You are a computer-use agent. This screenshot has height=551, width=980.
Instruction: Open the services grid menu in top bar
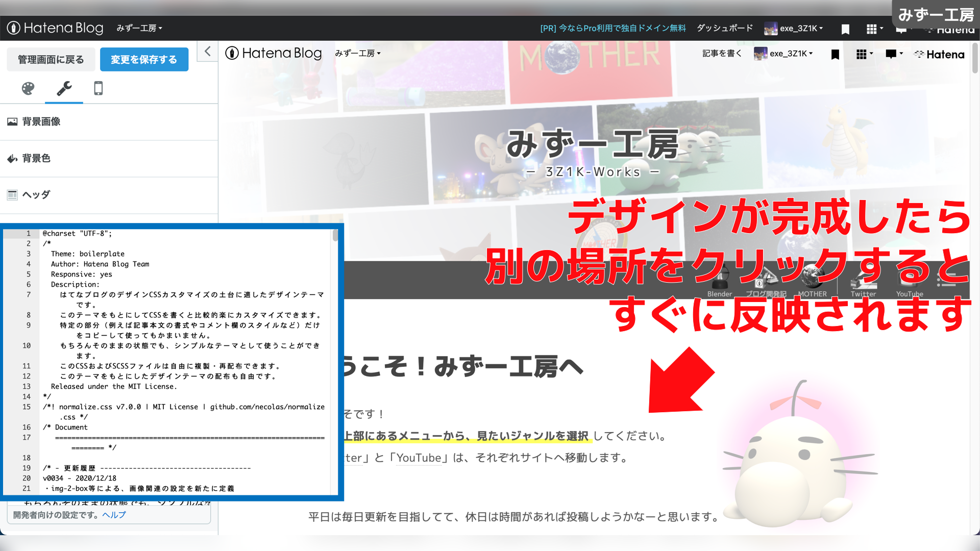tap(874, 29)
